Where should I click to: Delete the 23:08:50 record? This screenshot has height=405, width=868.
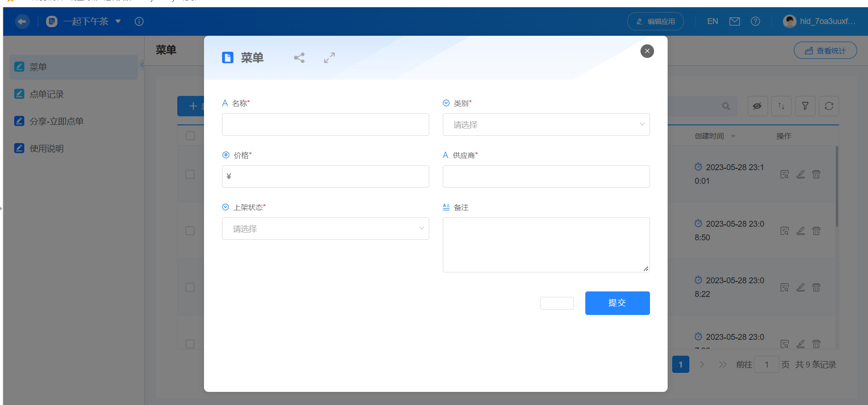(x=816, y=231)
